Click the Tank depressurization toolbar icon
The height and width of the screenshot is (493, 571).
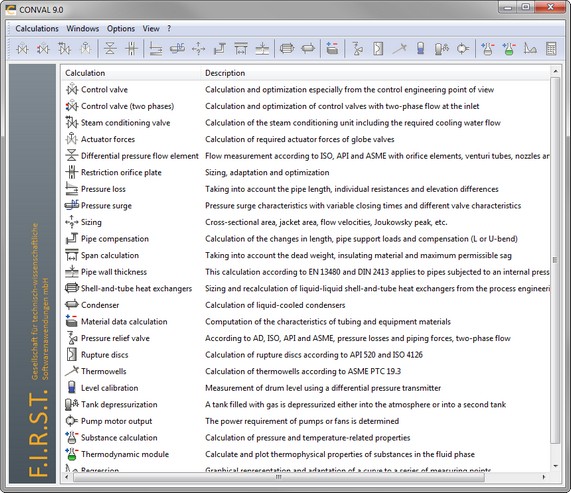(x=441, y=48)
